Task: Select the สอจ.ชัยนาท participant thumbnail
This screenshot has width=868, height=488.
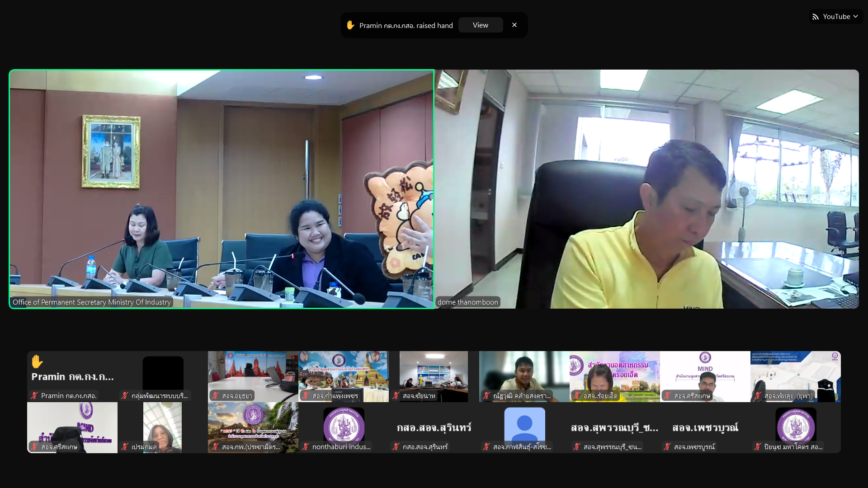Action: coord(434,373)
